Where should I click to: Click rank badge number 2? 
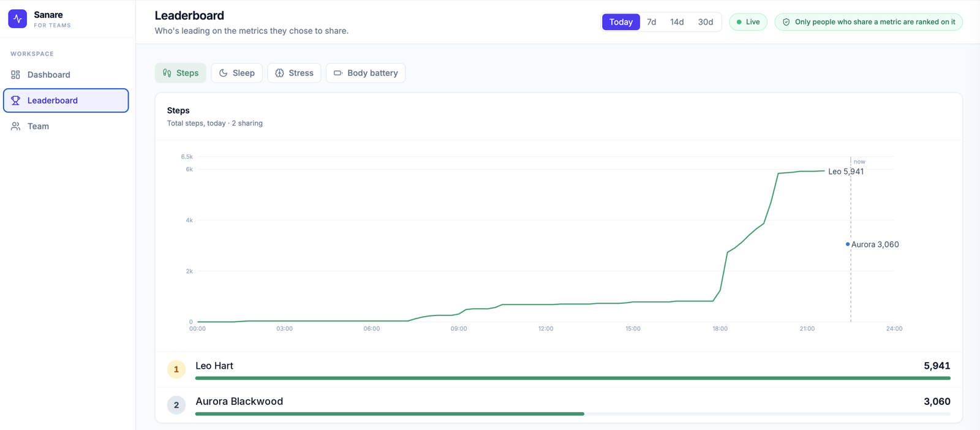point(176,405)
